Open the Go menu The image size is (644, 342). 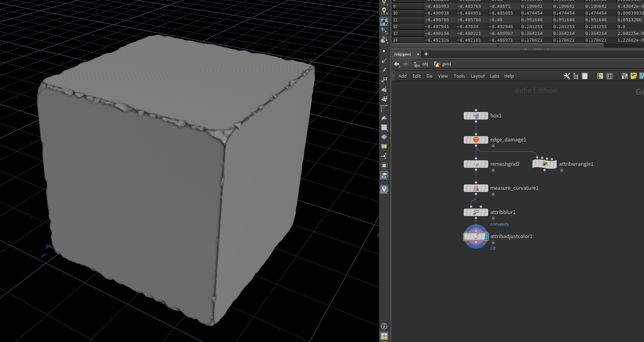[429, 76]
